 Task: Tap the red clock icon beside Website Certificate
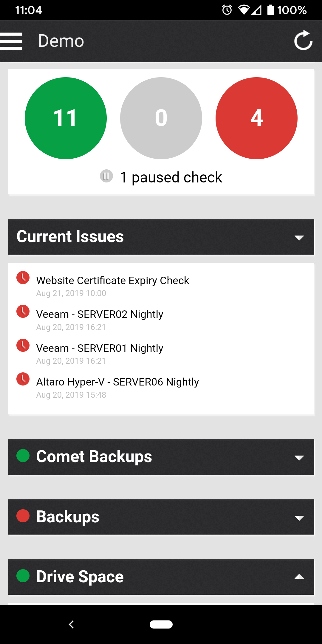[x=23, y=278]
